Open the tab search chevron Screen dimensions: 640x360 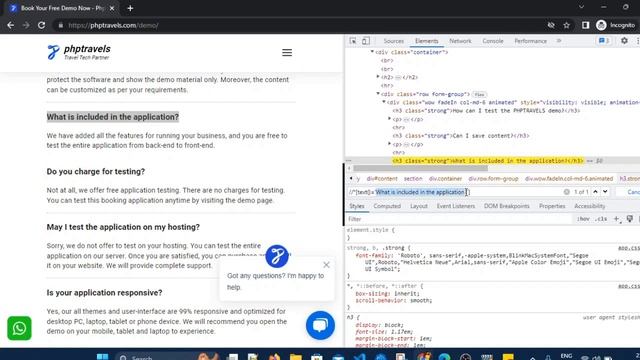coord(581,7)
